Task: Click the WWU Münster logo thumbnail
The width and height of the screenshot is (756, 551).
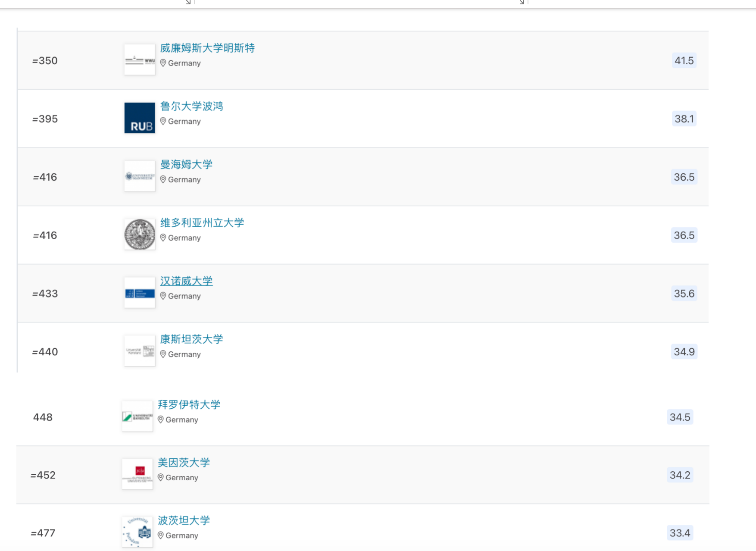Action: tap(140, 59)
